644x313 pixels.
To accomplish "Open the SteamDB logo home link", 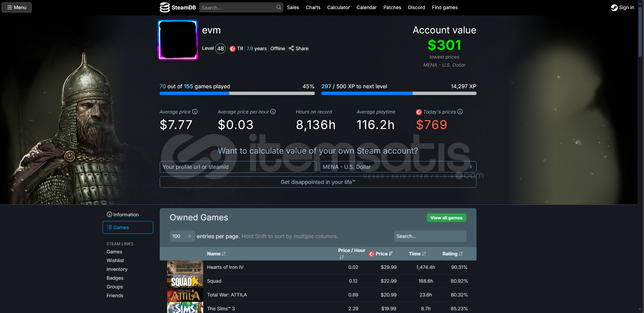I will [x=178, y=7].
